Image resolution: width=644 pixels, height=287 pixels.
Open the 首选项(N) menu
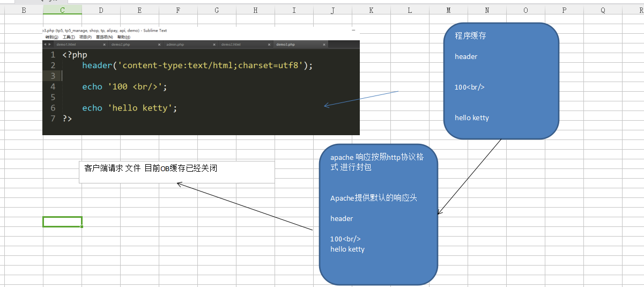pyautogui.click(x=104, y=37)
